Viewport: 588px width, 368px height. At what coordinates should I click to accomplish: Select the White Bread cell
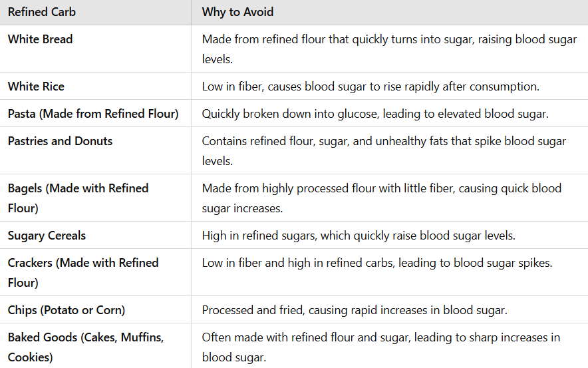pos(95,49)
